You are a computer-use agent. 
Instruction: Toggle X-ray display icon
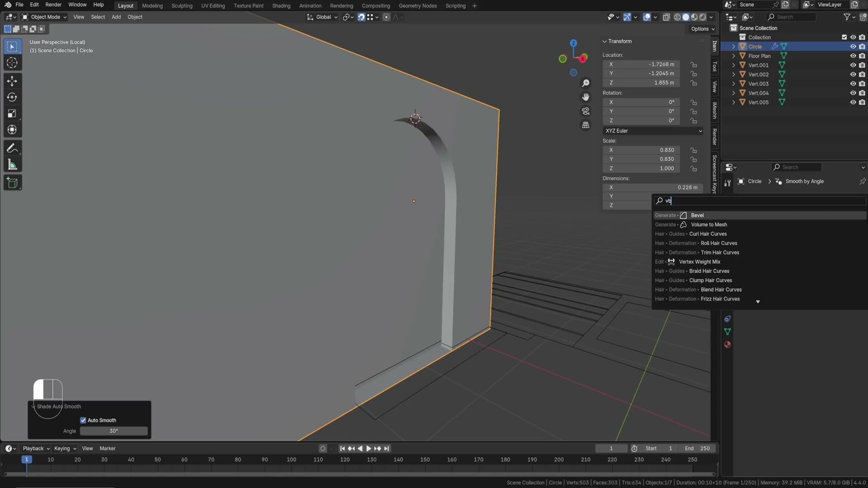[x=666, y=17]
